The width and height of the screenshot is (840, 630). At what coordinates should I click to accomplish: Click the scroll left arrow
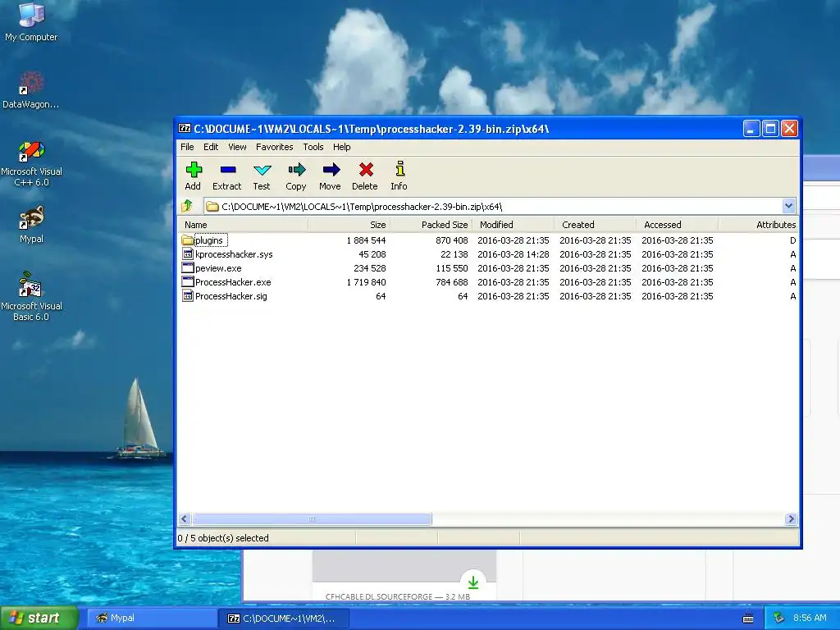coord(185,518)
